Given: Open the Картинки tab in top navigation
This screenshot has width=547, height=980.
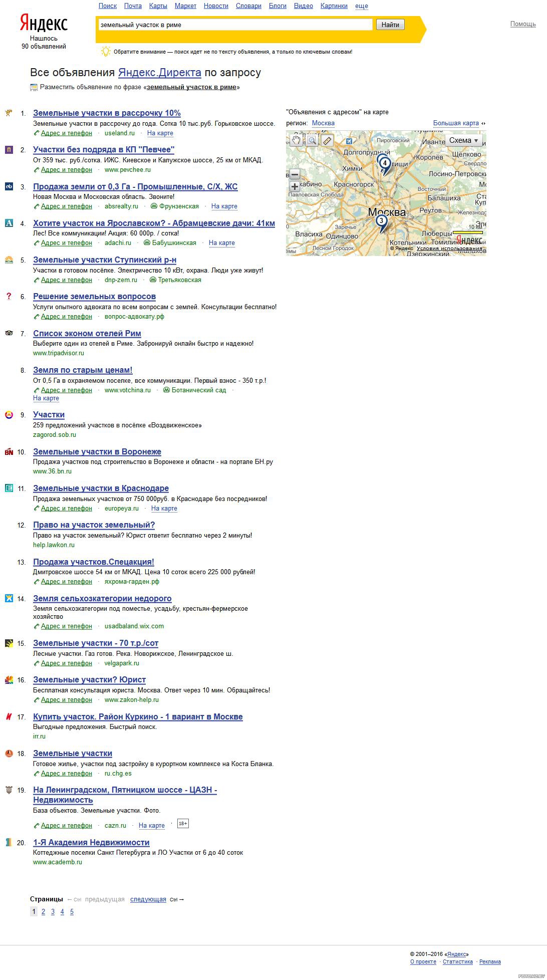Looking at the screenshot, I should (x=334, y=6).
